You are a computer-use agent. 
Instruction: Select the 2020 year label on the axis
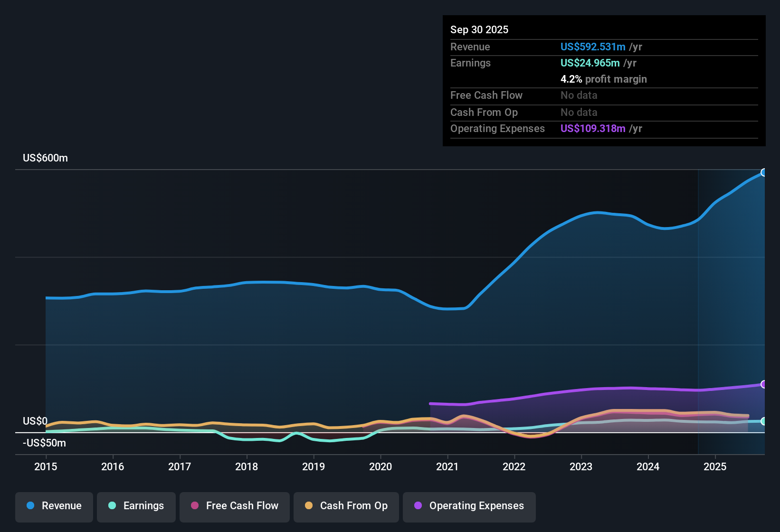(380, 467)
